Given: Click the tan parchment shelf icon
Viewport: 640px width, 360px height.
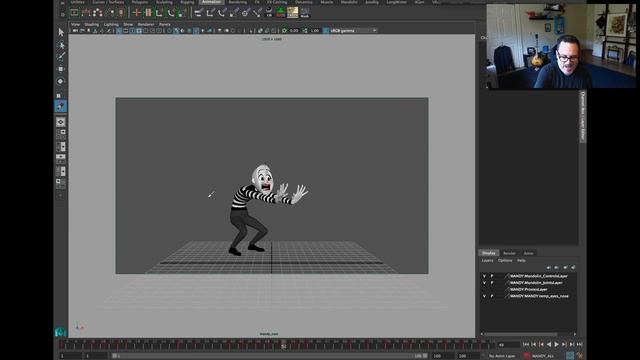Looking at the screenshot, I should coord(293,12).
